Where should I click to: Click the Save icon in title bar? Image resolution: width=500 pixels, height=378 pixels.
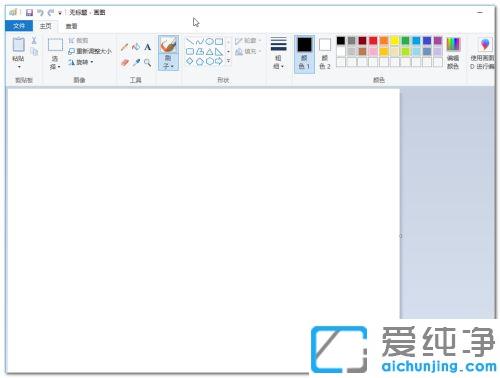coord(29,13)
